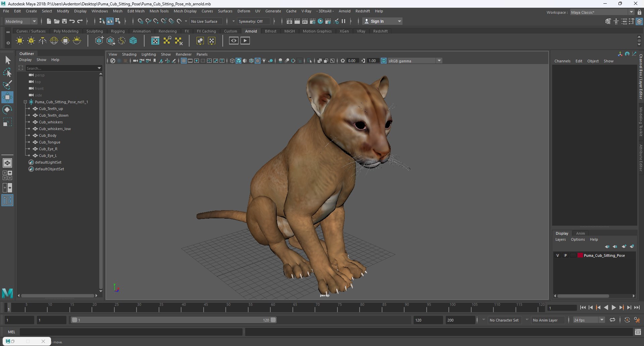Toggle viewport color management sRGB icon
Viewport: 644px width, 346px height.
[x=384, y=61]
